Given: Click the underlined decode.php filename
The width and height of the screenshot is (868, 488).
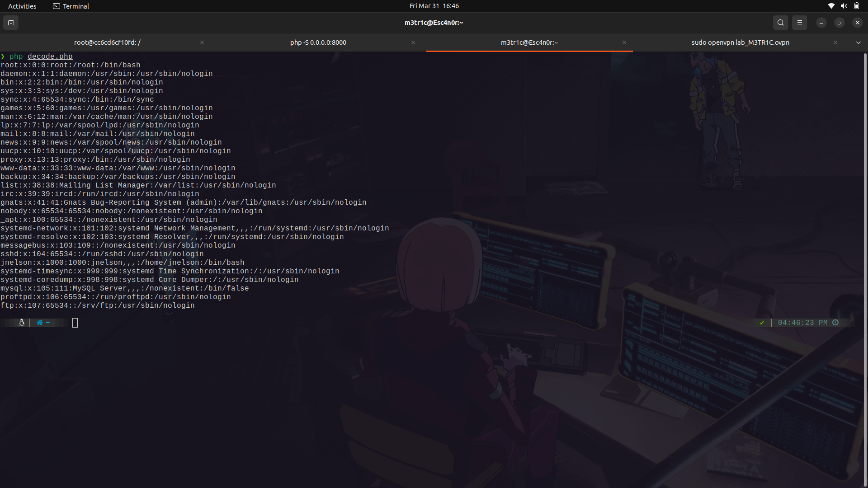Looking at the screenshot, I should click(50, 56).
